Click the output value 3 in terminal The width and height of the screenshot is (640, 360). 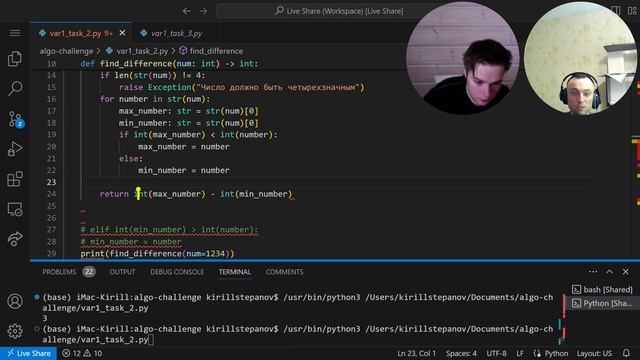[x=44, y=318]
